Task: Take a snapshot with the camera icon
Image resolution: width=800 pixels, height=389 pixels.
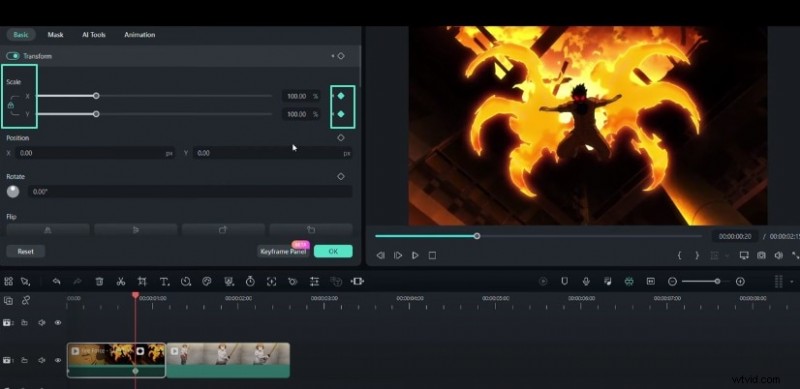Action: coord(761,255)
